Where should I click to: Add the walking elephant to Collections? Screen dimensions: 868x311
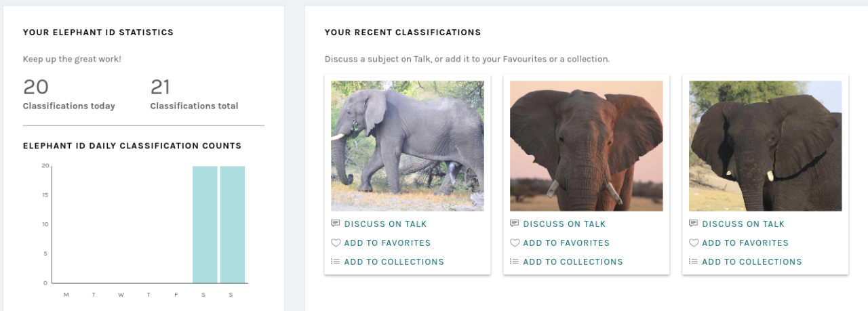pos(394,262)
